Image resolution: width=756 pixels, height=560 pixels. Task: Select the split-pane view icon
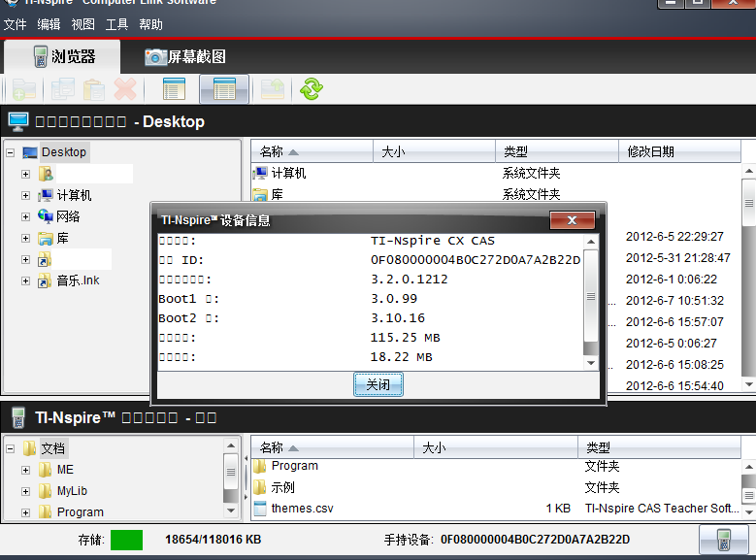224,89
